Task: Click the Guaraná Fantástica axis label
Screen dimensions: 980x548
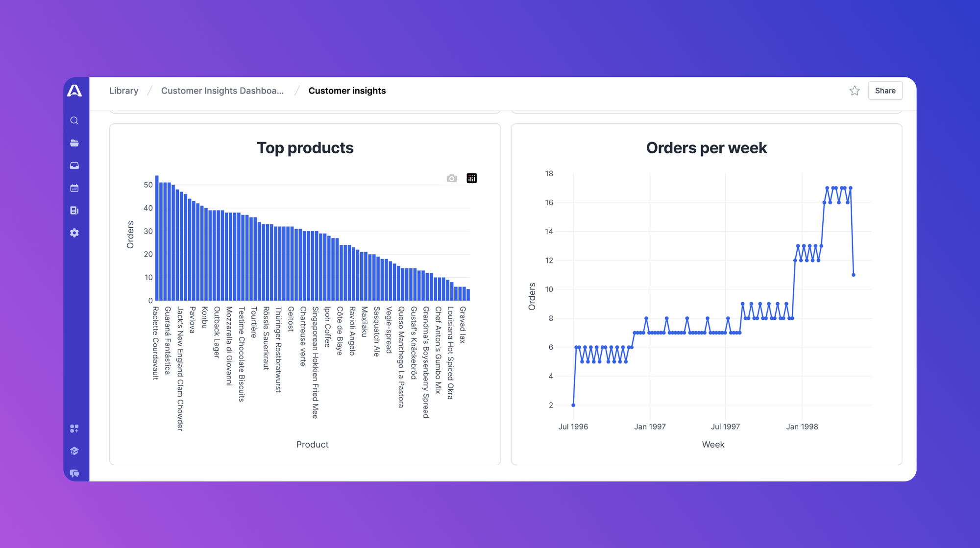Action: click(168, 341)
